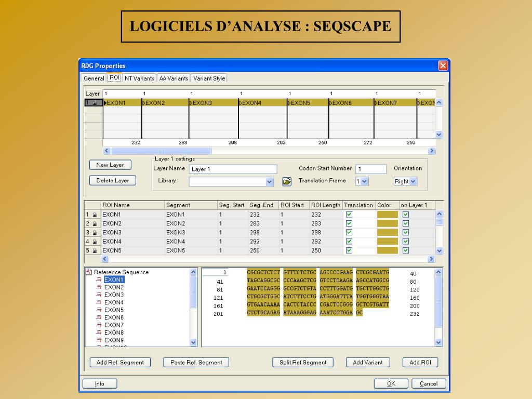The width and height of the screenshot is (532, 399).
Task: Toggle Translation checkbox for EXON4
Action: (349, 241)
